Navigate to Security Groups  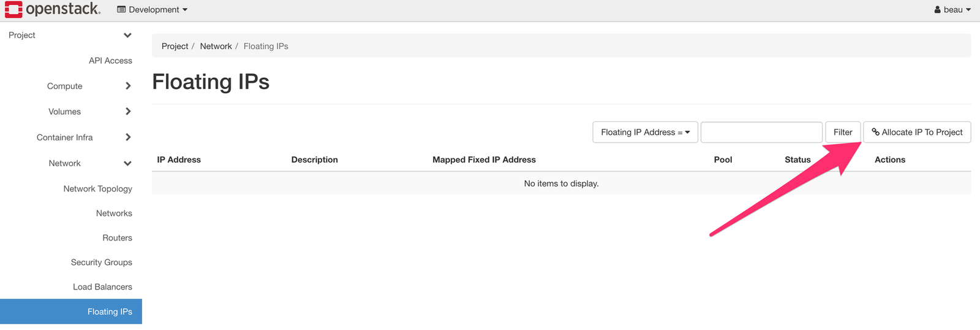(101, 263)
